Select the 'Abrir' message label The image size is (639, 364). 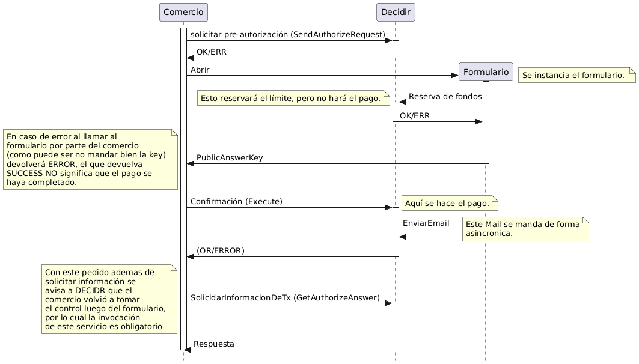pyautogui.click(x=200, y=70)
